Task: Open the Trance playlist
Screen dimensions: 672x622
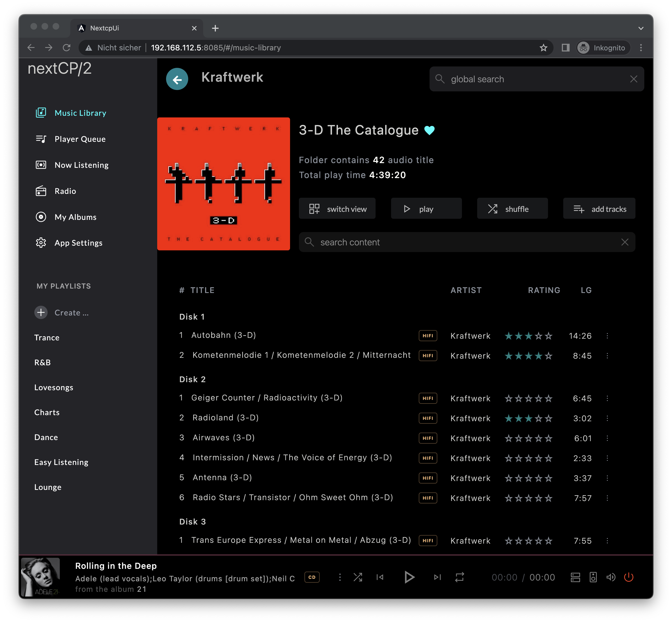Action: coord(47,337)
